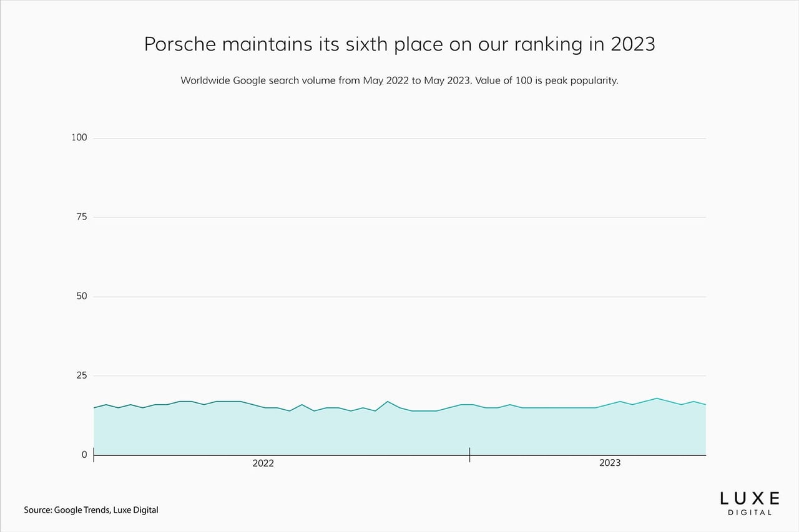Click the source text citing Google Trends, Luxe Digital
This screenshot has width=799, height=532.
tap(91, 510)
